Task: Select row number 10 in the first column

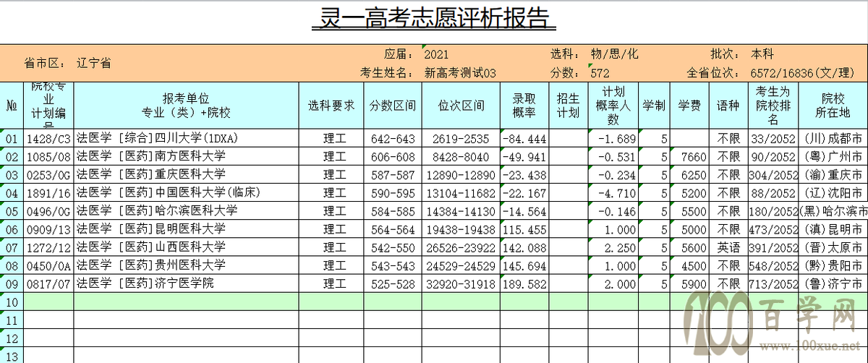Action: tap(12, 301)
